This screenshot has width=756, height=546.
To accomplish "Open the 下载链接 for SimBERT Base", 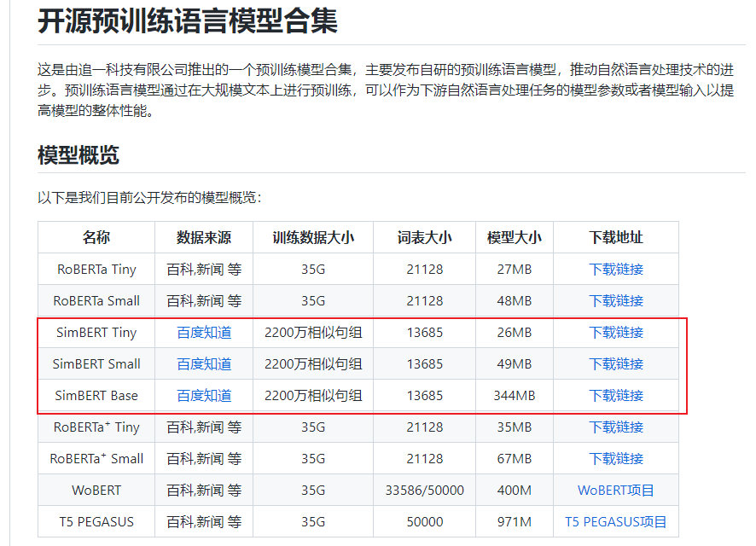I will [x=615, y=395].
